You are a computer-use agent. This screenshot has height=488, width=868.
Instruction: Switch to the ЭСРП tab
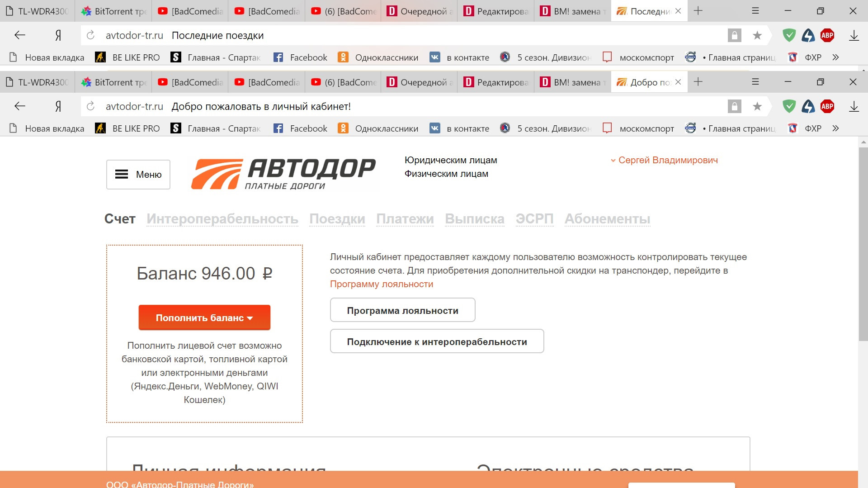[x=535, y=219]
